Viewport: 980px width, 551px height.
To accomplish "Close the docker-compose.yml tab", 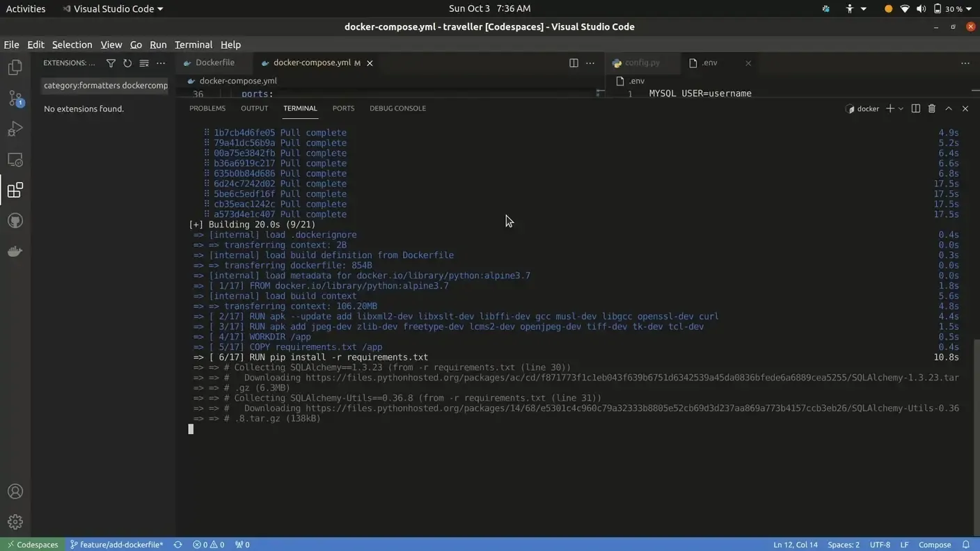I will click(x=370, y=63).
